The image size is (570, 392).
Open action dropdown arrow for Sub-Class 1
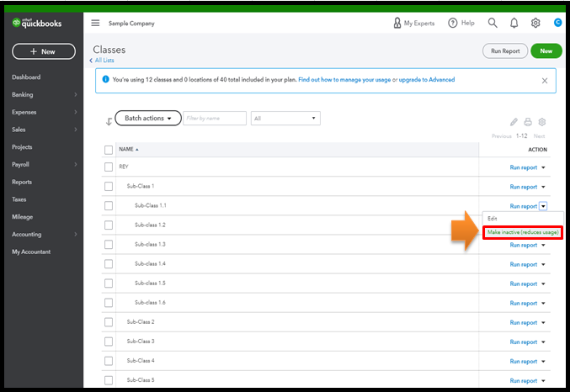[543, 187]
